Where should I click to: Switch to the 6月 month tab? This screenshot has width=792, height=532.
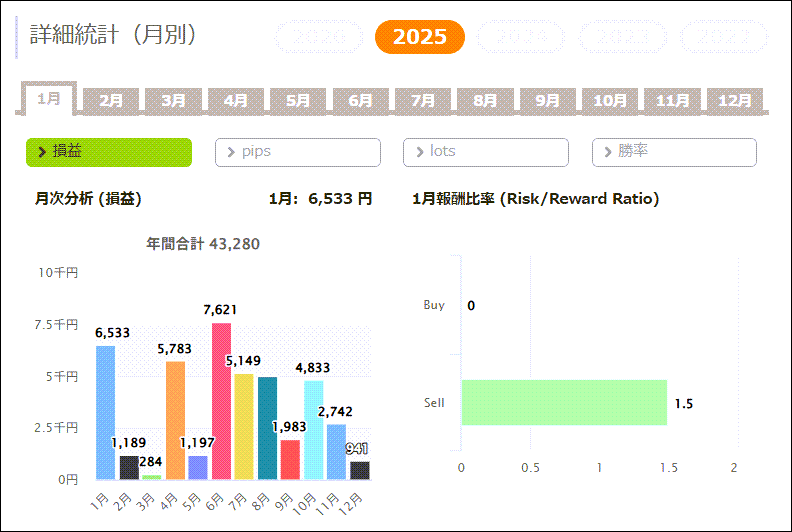(360, 101)
